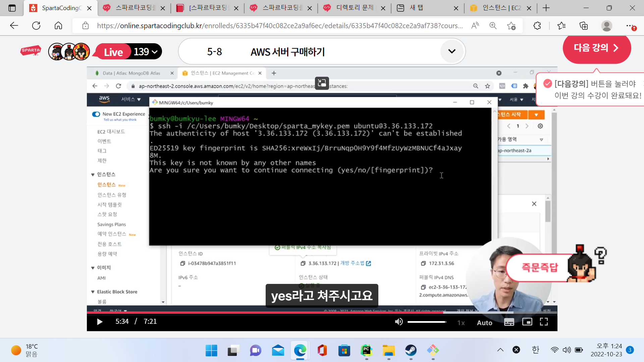Switch to 새 탭 browser tab
This screenshot has height=362, width=644.
428,8
